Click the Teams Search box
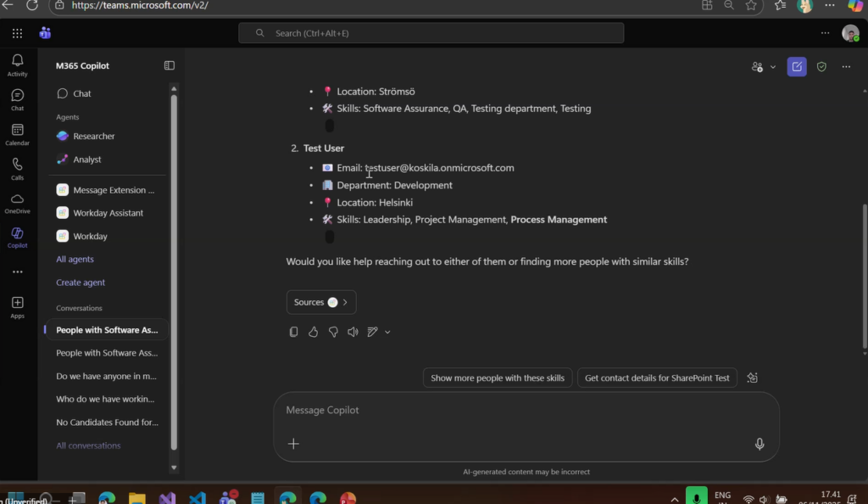 431,33
